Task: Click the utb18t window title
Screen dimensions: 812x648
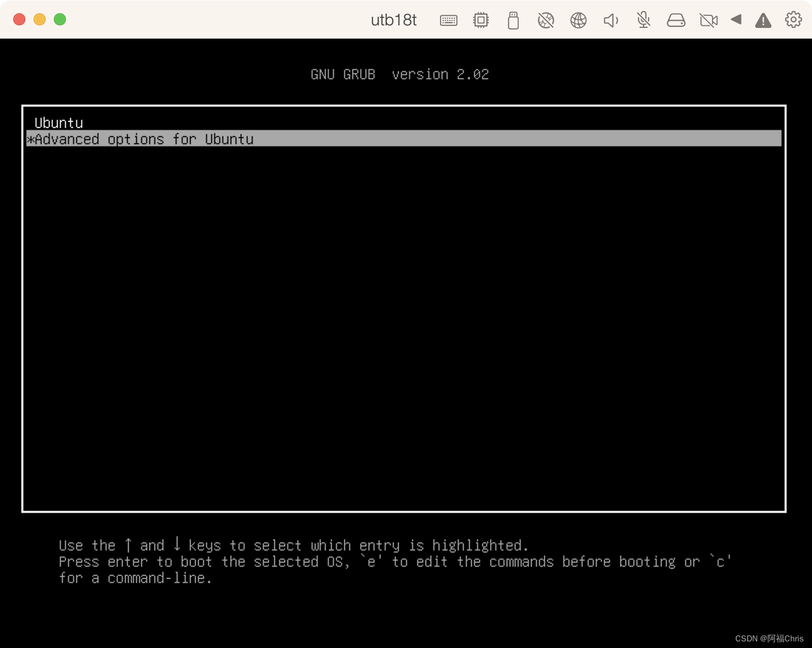Action: point(393,20)
